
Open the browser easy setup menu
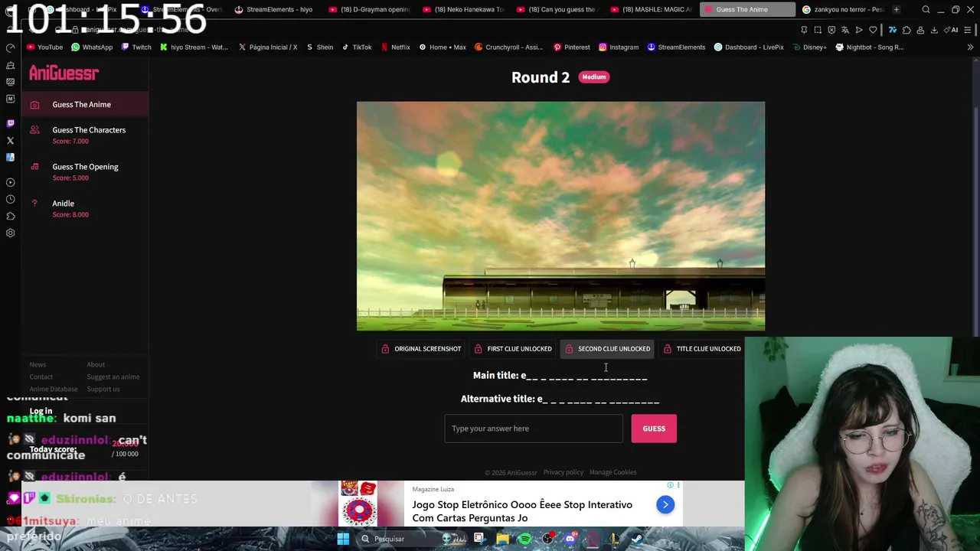pos(967,30)
